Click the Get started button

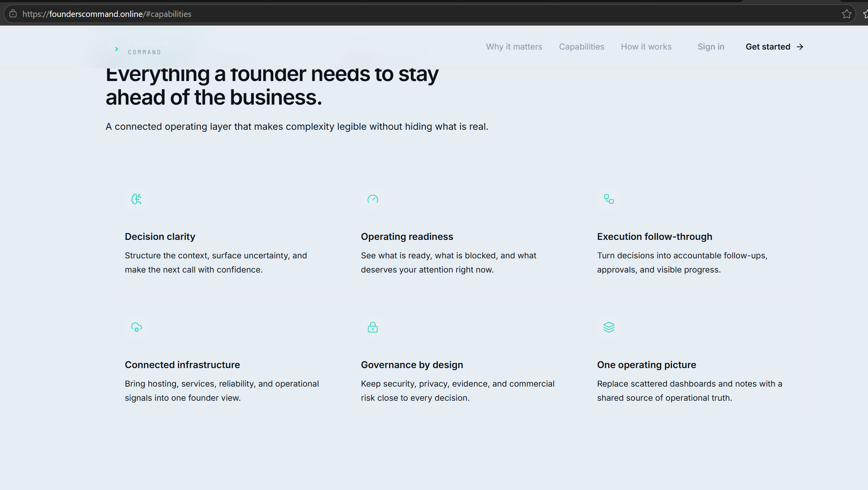(774, 47)
